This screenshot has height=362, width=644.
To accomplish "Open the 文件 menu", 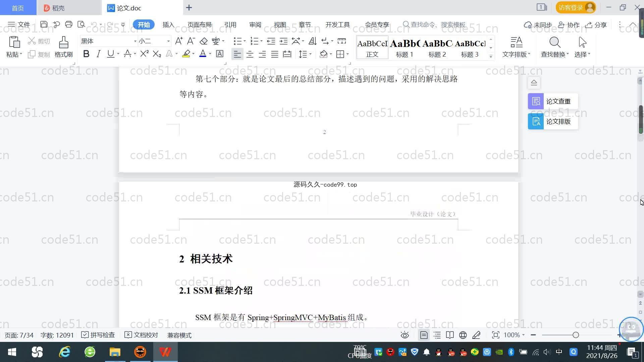I will point(19,25).
